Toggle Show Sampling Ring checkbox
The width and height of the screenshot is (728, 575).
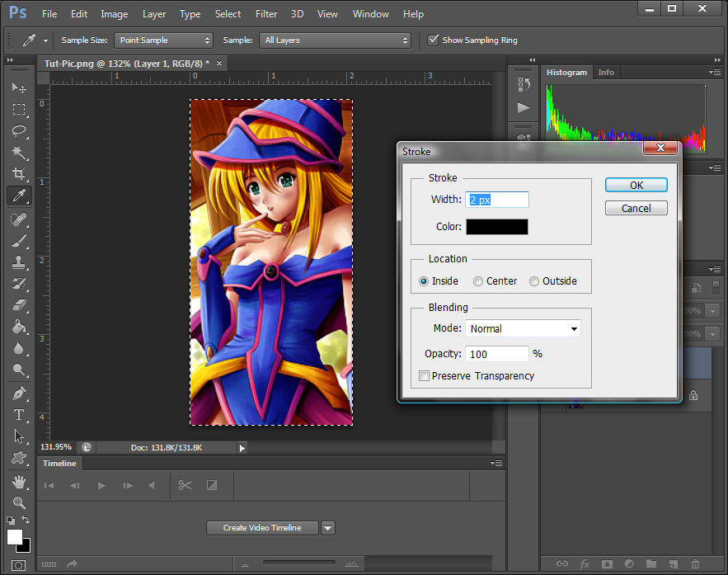433,40
